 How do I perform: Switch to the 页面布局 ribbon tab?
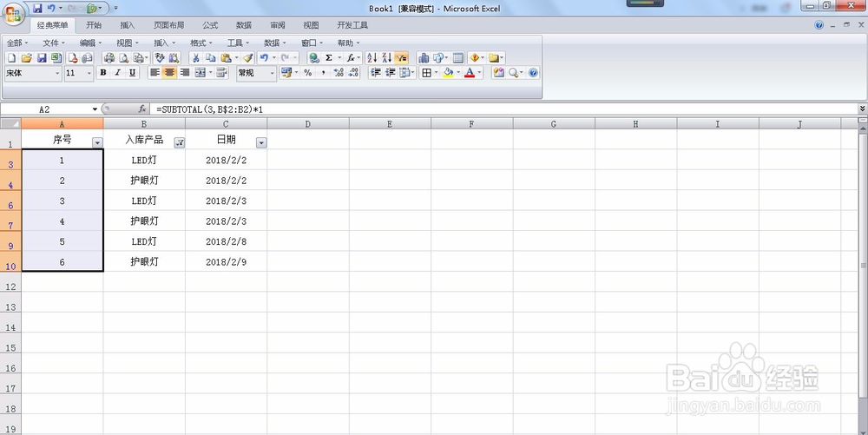(169, 25)
